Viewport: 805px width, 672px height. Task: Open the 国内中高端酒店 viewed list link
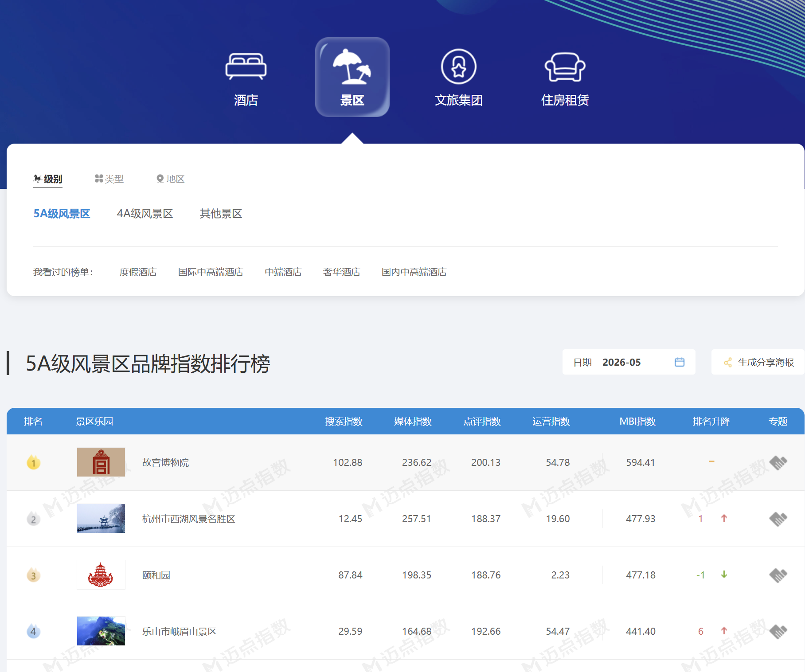414,272
